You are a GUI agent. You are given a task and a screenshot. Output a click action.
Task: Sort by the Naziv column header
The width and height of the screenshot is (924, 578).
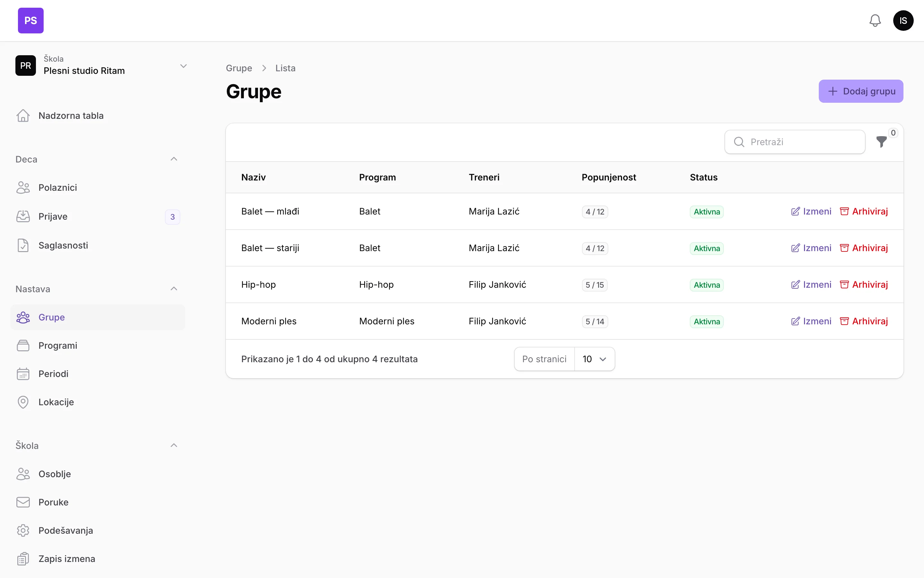(x=253, y=177)
